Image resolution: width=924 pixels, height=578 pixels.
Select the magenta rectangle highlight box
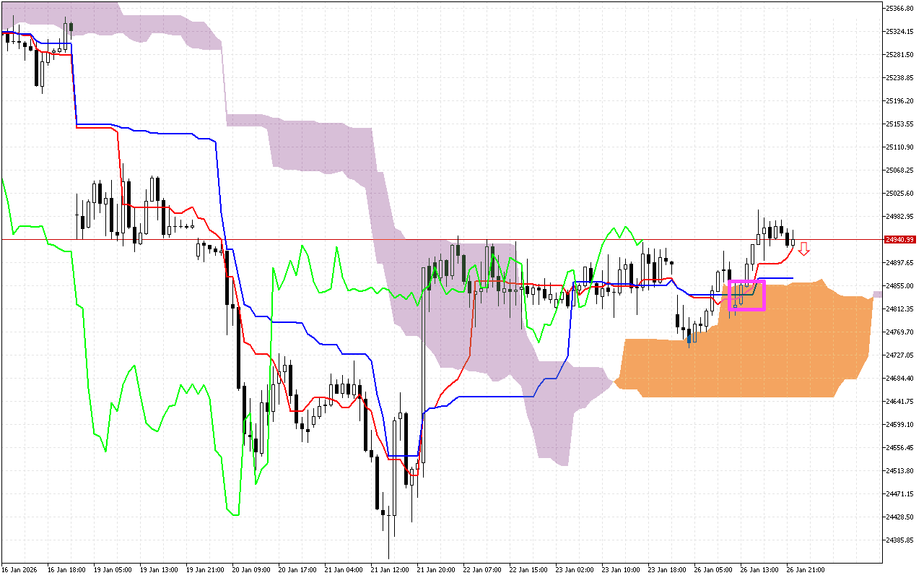pyautogui.click(x=746, y=296)
